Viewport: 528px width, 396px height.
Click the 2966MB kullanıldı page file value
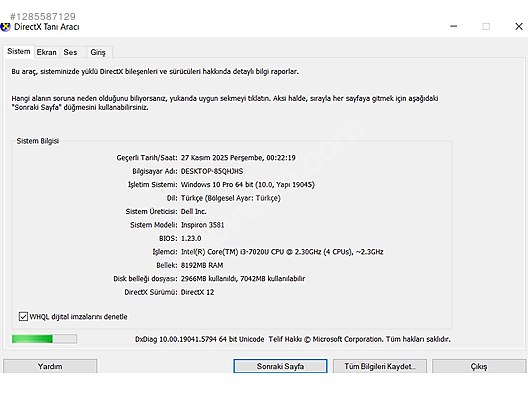[243, 278]
